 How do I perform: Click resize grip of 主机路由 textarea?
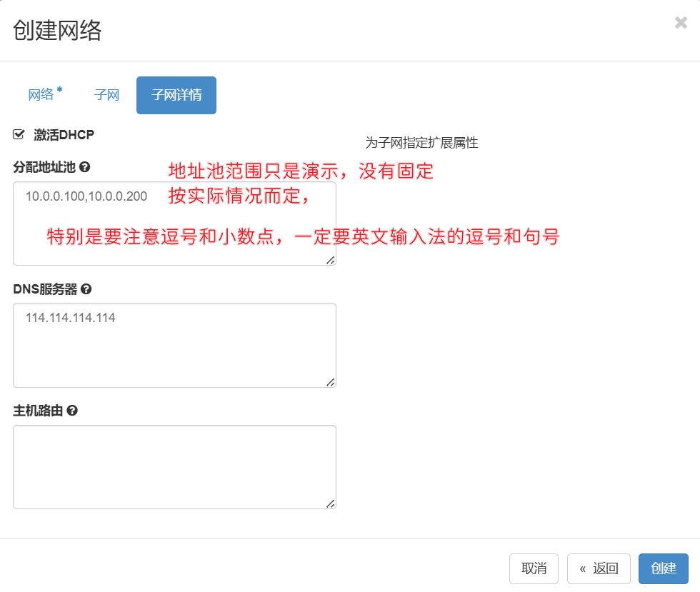331,504
